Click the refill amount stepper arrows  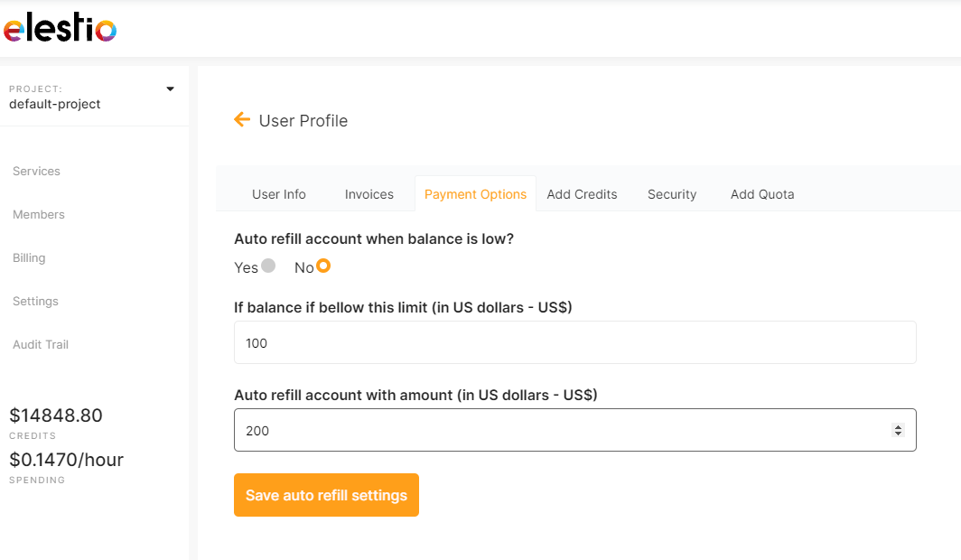[x=897, y=431]
